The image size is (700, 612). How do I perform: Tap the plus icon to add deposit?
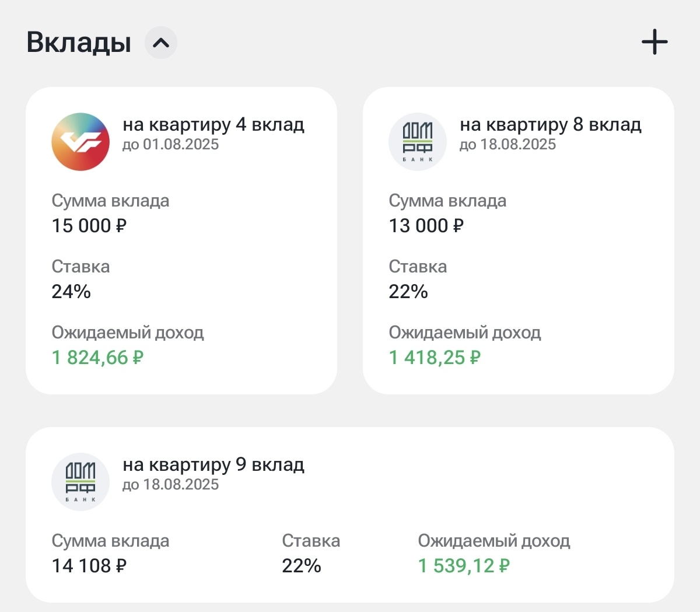click(654, 43)
